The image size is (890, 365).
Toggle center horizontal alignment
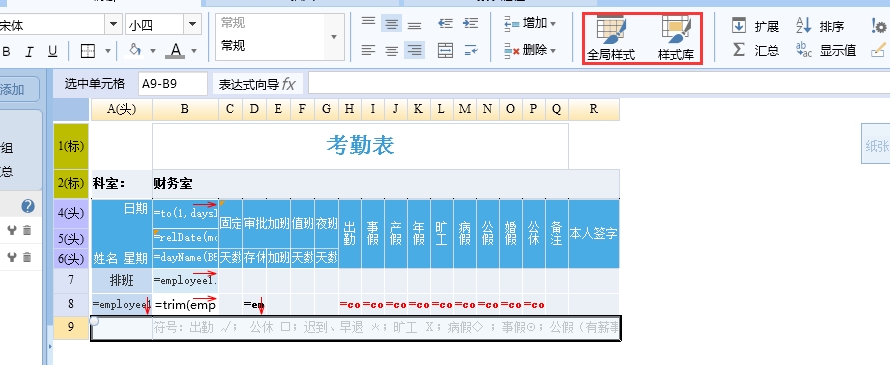391,51
